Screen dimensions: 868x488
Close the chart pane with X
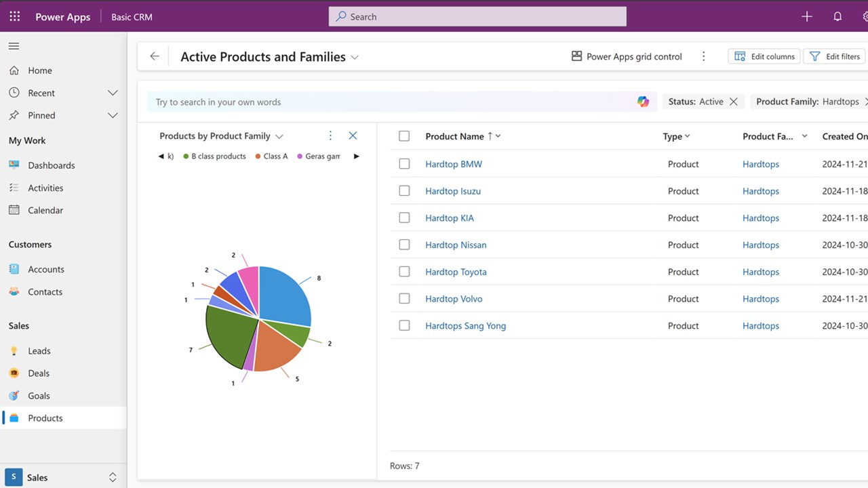click(x=353, y=136)
